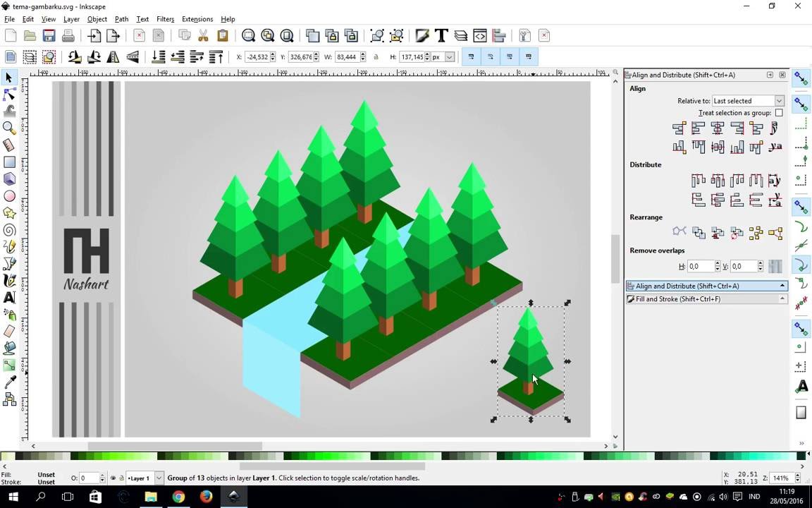Open the Layer 1 layer selector
The height and width of the screenshot is (508, 812).
coord(145,478)
